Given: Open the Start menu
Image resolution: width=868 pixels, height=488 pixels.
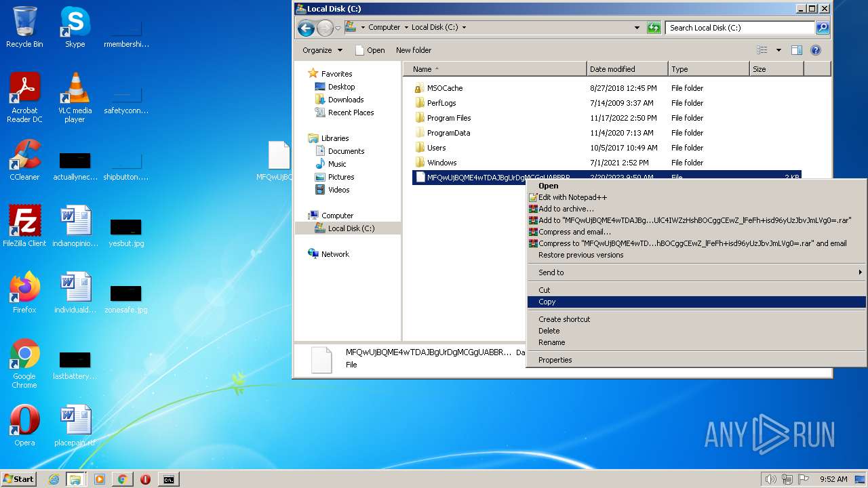Looking at the screenshot, I should point(19,479).
